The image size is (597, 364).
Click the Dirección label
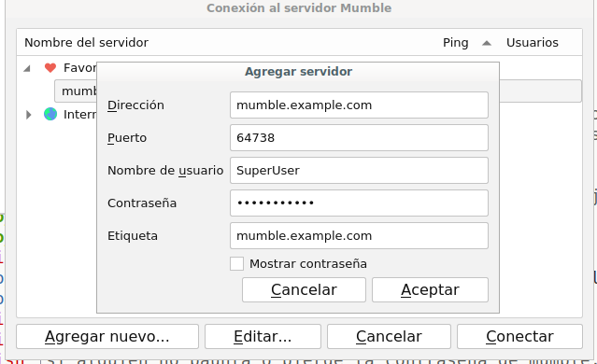tap(135, 105)
